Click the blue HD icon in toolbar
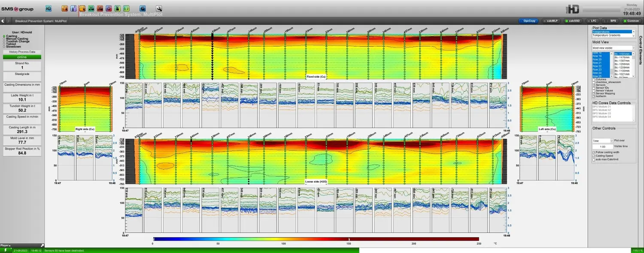Screen dimensions: 644x253 pyautogui.click(x=48, y=8)
